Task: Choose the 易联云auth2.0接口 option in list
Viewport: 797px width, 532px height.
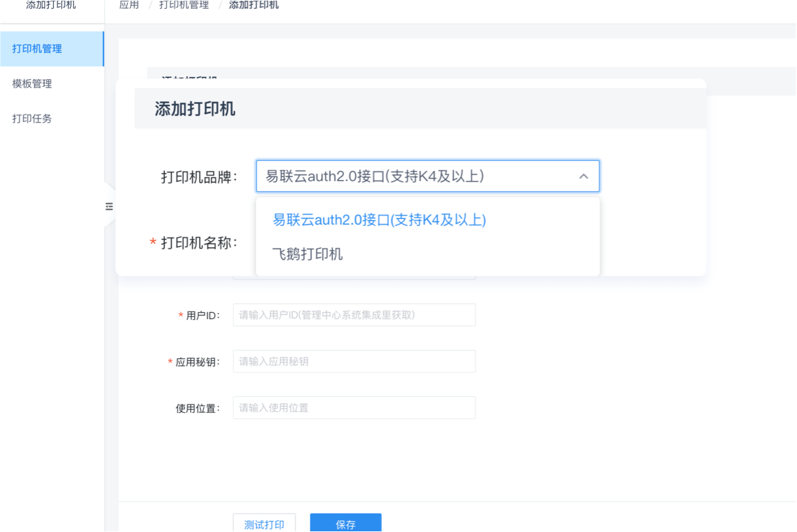Action: [379, 220]
